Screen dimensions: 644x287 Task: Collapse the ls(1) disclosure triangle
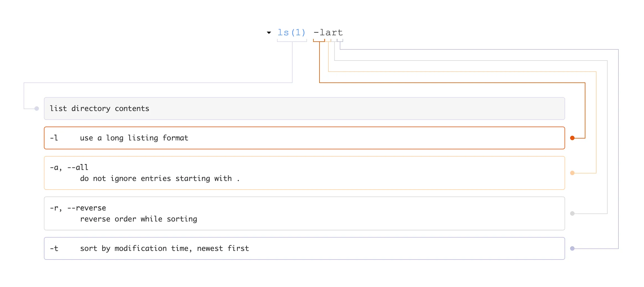[269, 32]
